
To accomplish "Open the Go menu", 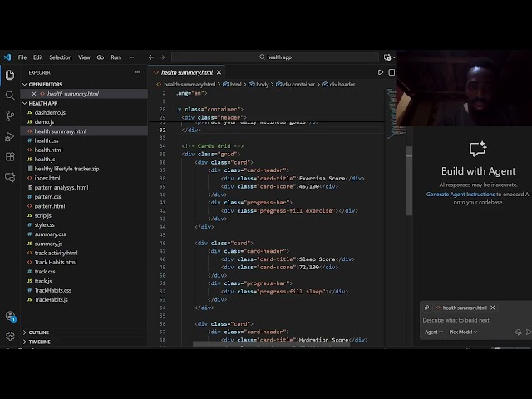I will pos(101,57).
